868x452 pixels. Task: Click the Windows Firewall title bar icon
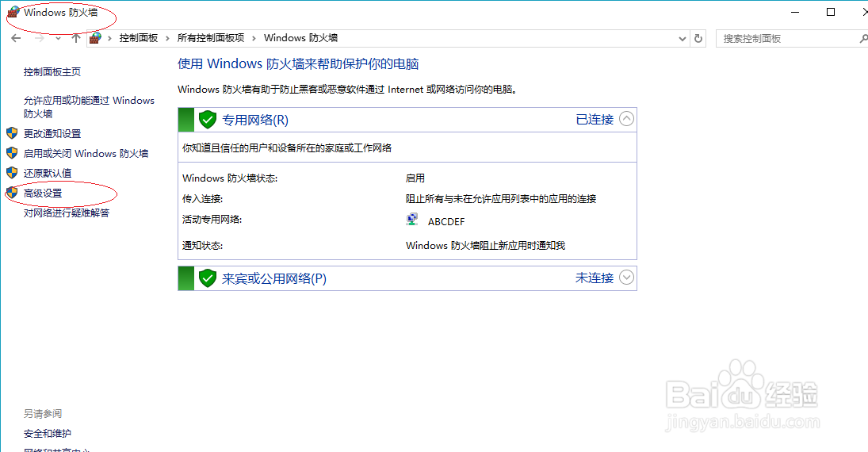tap(13, 12)
